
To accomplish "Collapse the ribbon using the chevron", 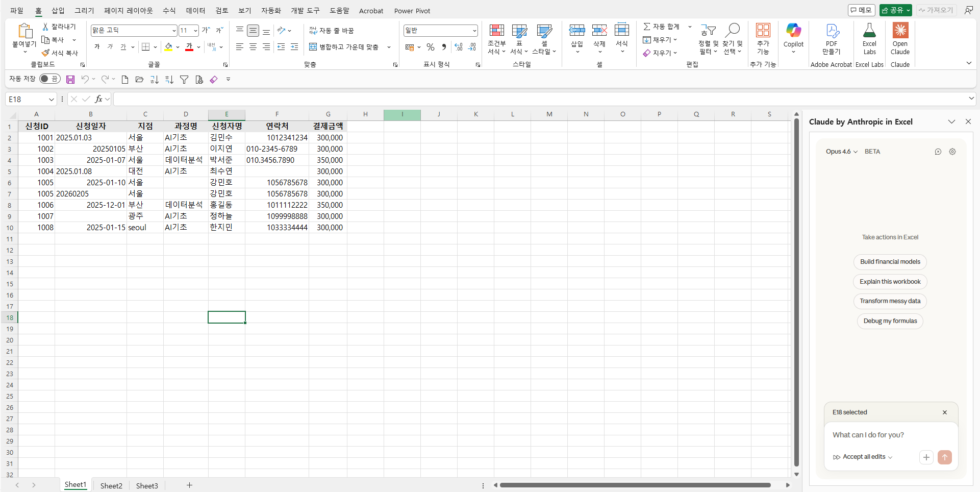I will 969,63.
